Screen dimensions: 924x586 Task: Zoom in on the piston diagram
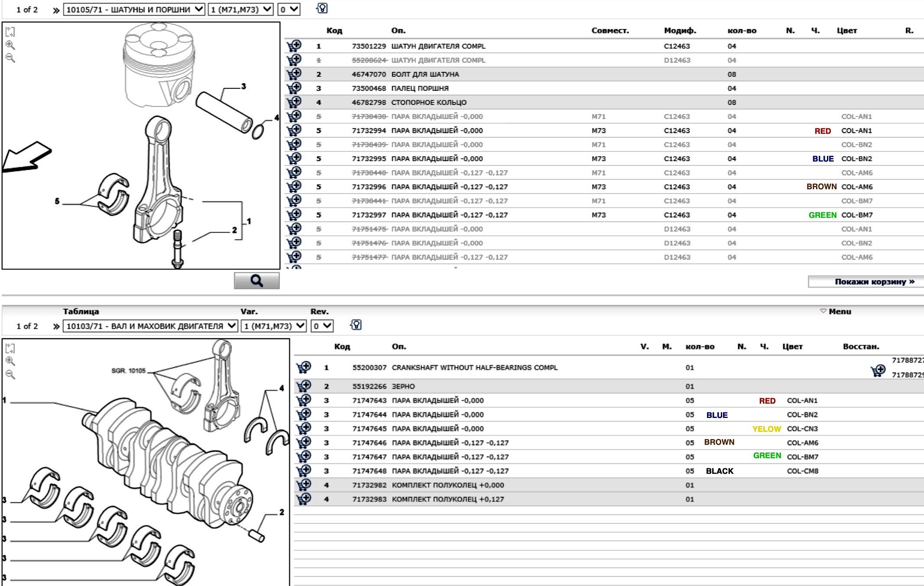tap(10, 45)
